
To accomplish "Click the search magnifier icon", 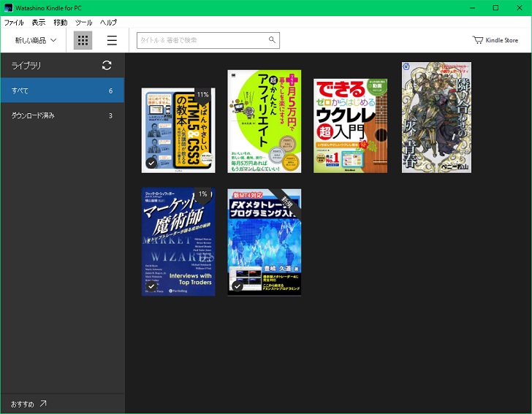I will point(272,40).
